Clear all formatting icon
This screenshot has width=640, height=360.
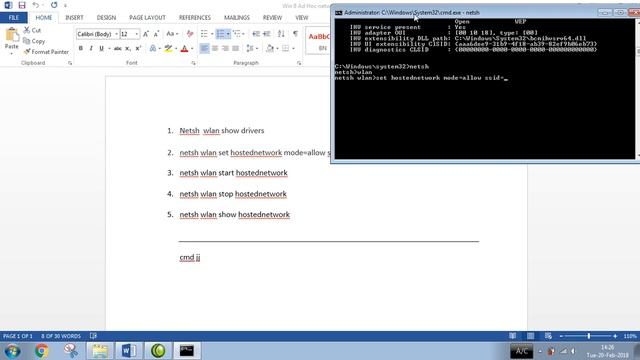(x=190, y=34)
